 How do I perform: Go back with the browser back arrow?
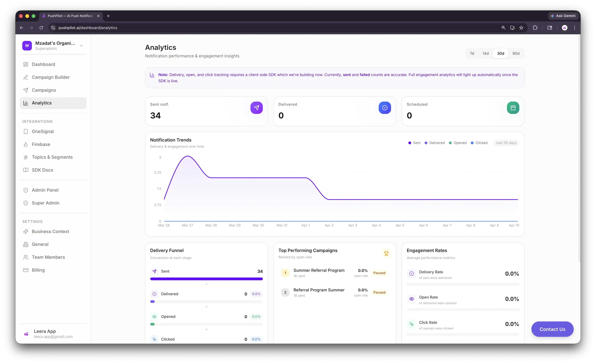[x=22, y=28]
